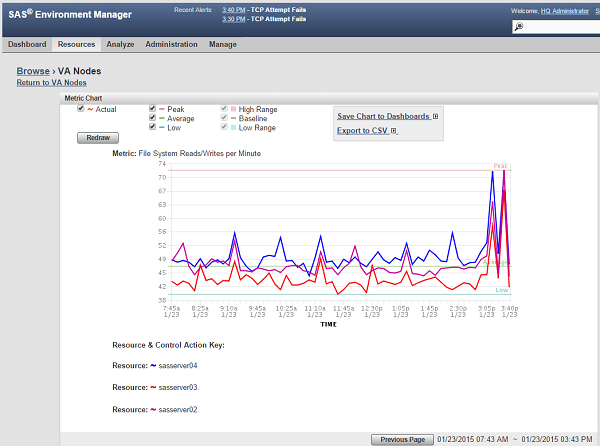Click the 01/23/2015 03:43 PM end timestamp
Screen dimensions: 600x446
coord(557,439)
